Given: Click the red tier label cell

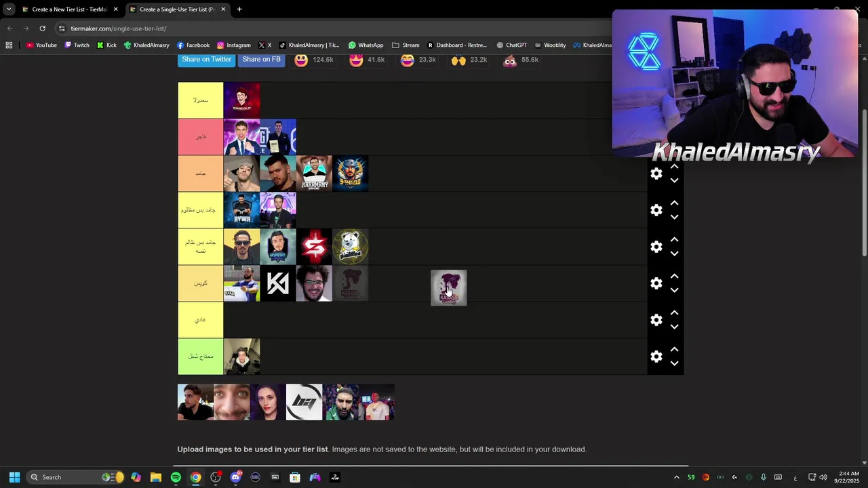Looking at the screenshot, I should 200,137.
